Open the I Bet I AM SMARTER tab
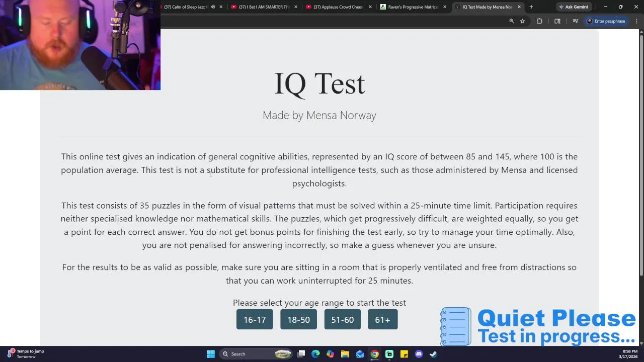 pos(264,7)
